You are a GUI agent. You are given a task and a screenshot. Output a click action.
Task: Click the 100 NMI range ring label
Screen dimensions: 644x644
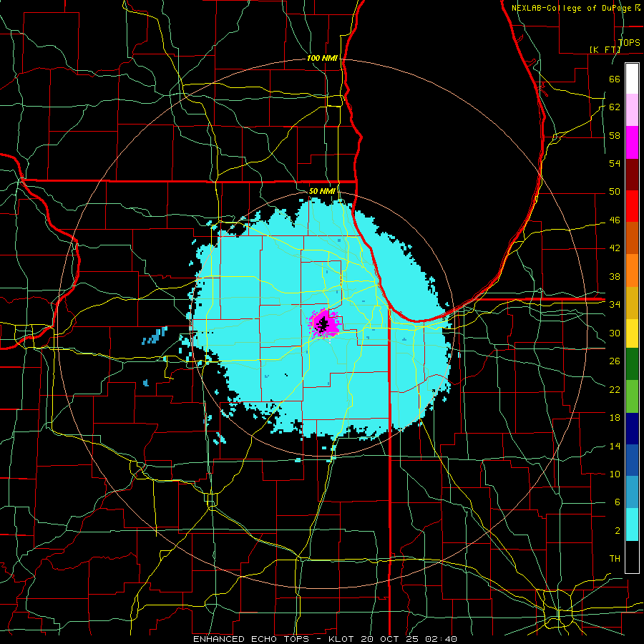coord(322,58)
